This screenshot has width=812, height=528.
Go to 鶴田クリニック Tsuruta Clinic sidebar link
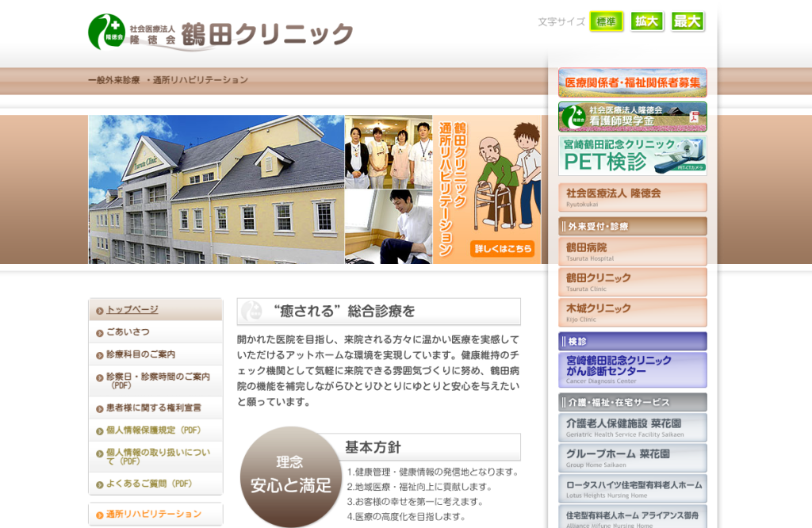click(x=632, y=282)
